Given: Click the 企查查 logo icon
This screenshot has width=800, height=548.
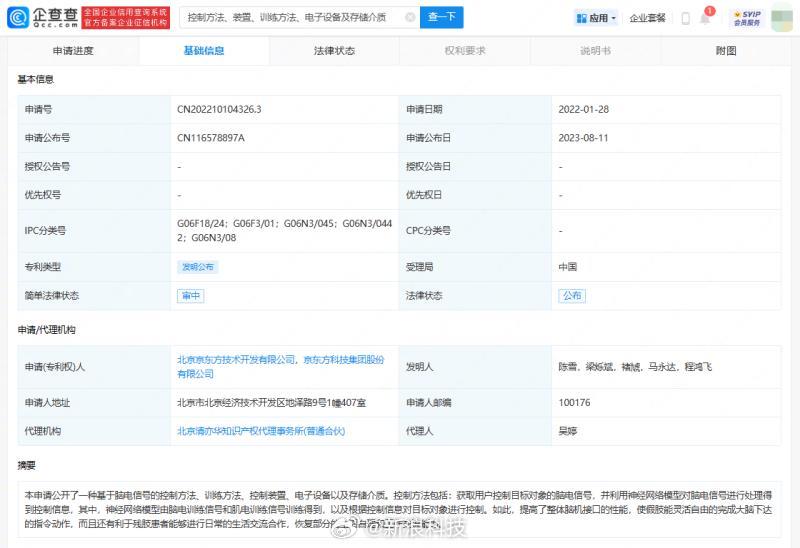Looking at the screenshot, I should [17, 17].
